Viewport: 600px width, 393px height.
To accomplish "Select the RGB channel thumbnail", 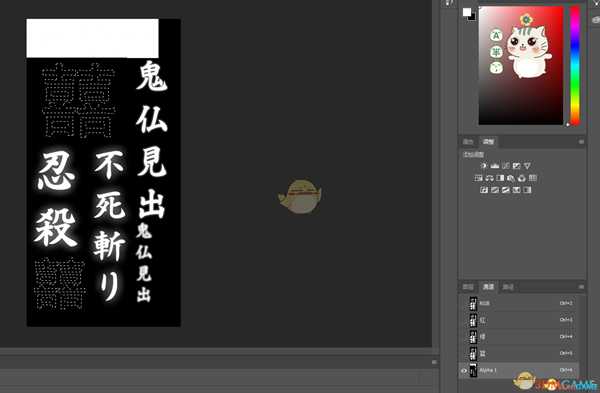I will (x=473, y=303).
